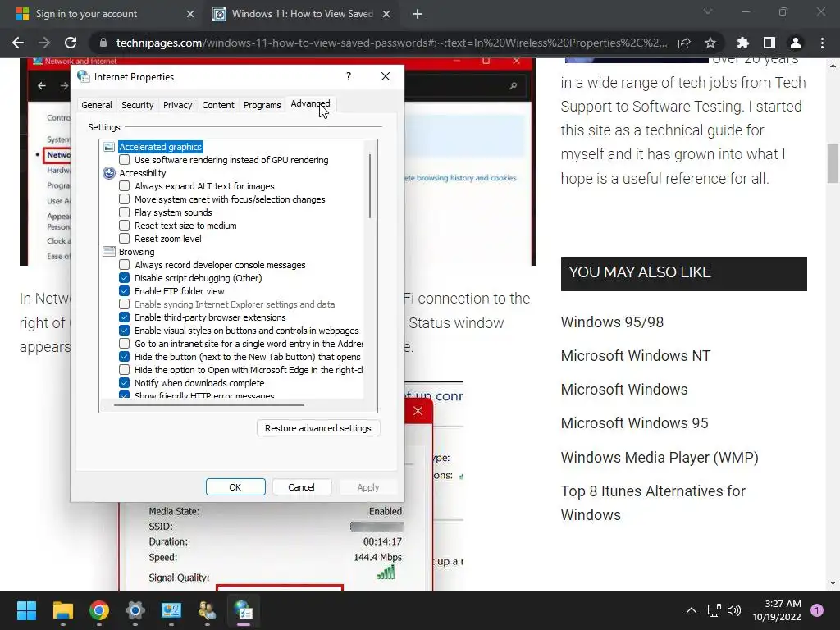The width and height of the screenshot is (840, 630).
Task: Click the volume speaker icon in tray
Action: click(734, 610)
